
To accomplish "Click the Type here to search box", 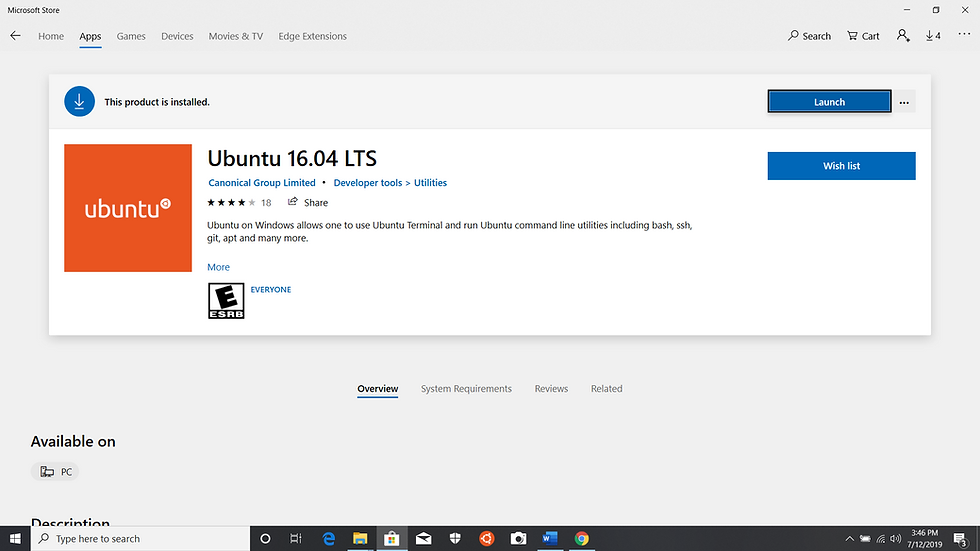I will 141,539.
